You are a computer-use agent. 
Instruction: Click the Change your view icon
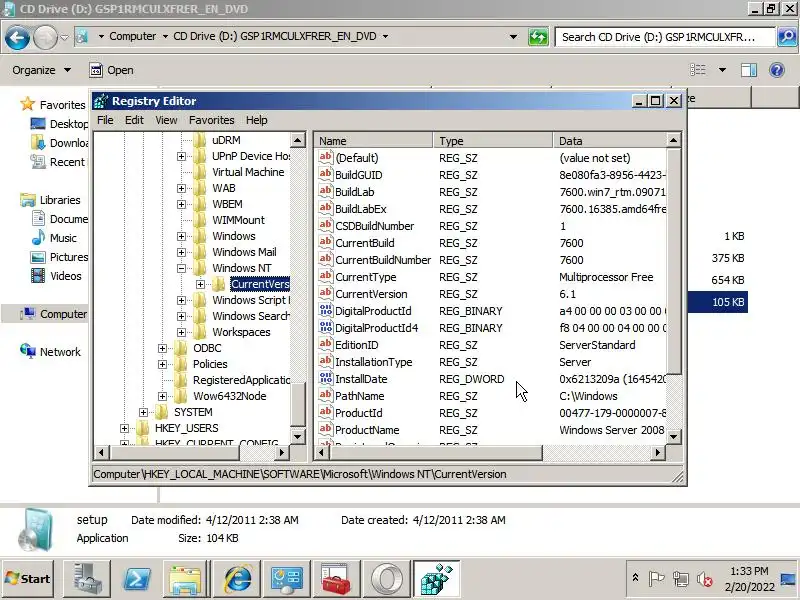pos(698,70)
